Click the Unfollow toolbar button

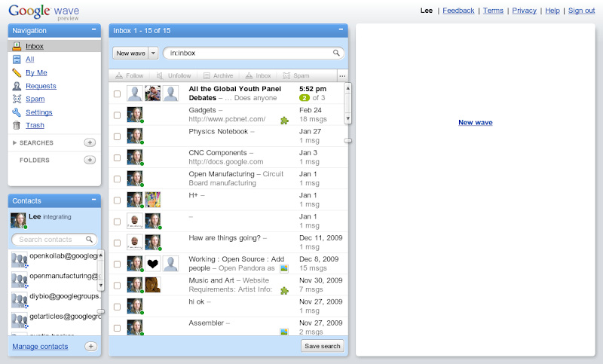pyautogui.click(x=173, y=75)
